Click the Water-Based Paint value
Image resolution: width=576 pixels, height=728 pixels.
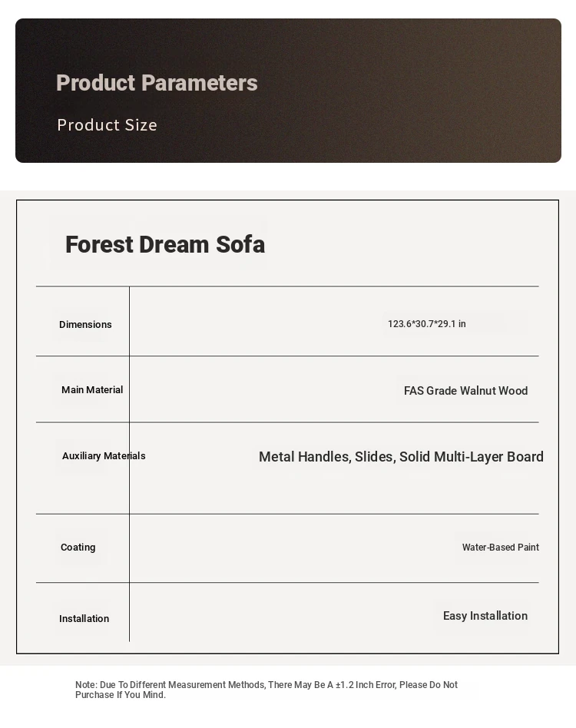click(500, 548)
